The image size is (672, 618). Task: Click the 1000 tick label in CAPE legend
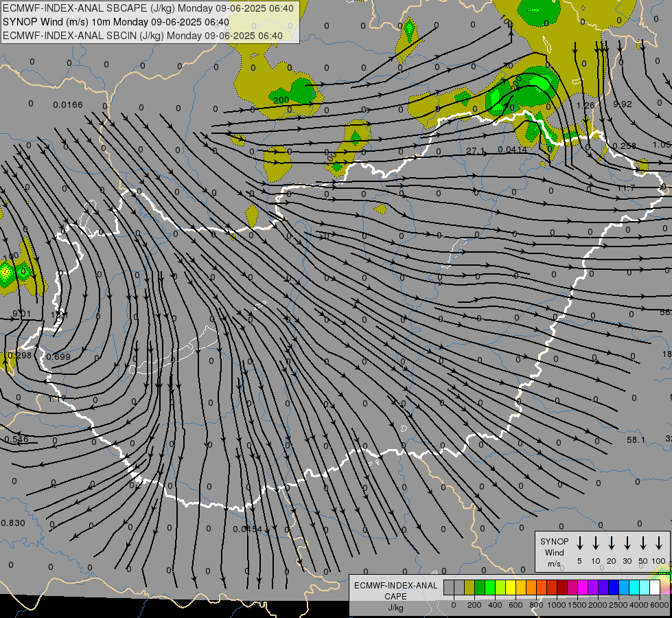[557, 605]
